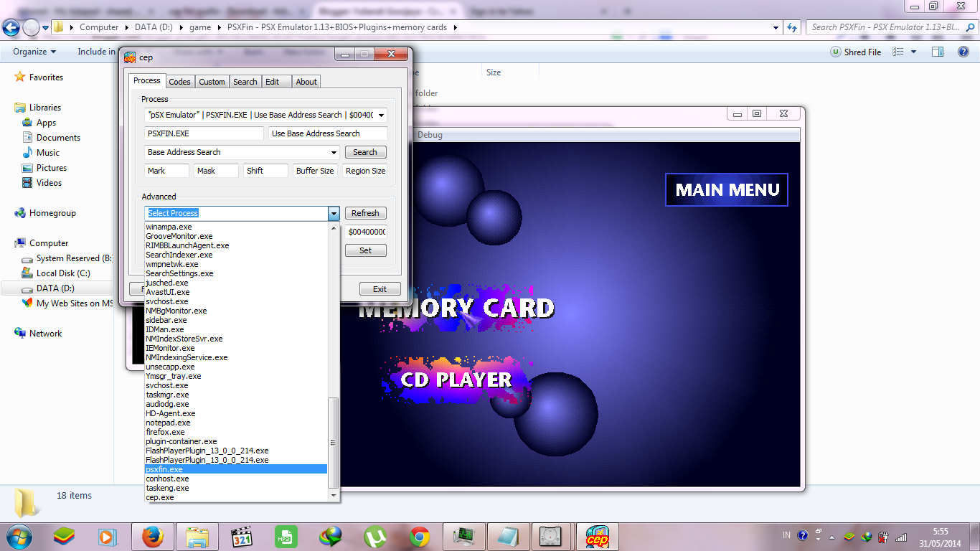Open the Debug menu in pSX Emulator
The image size is (980, 551).
click(x=432, y=134)
